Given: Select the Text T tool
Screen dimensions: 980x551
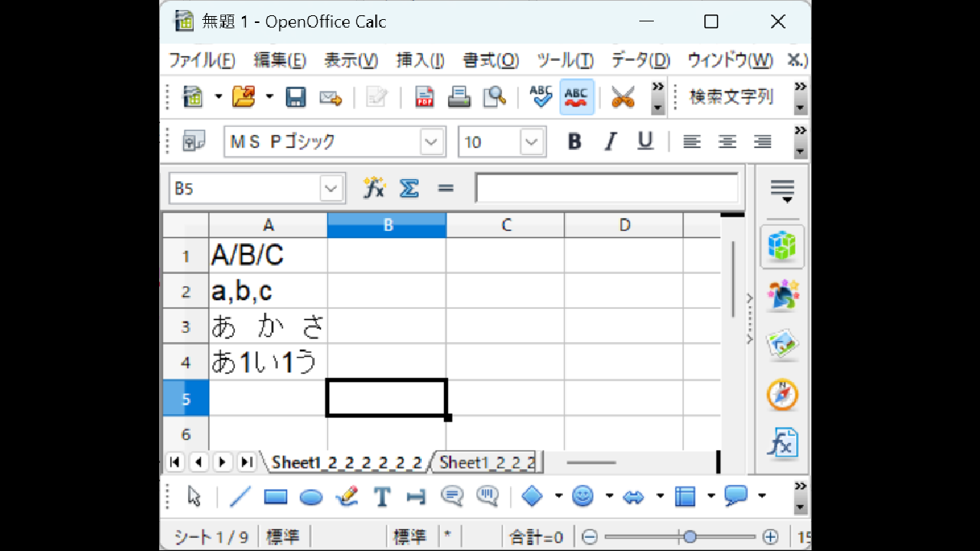Looking at the screenshot, I should (x=382, y=497).
